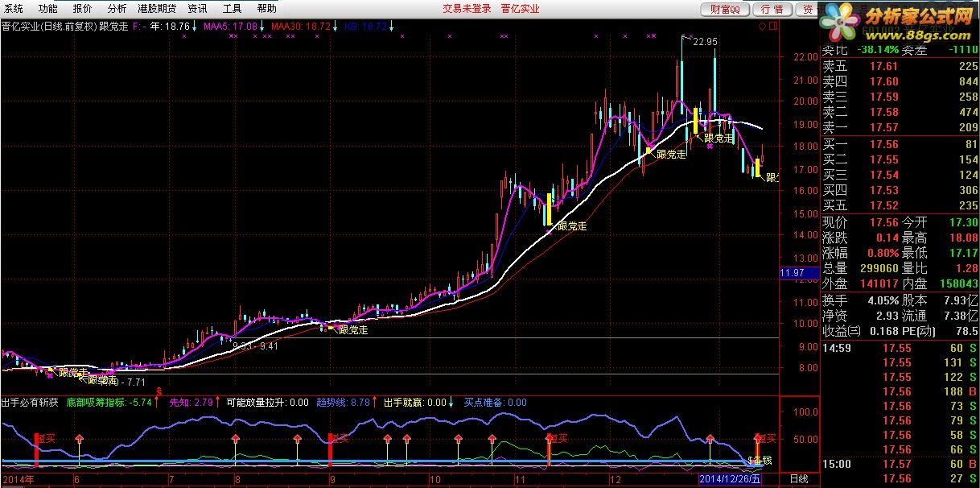Click the 2014年 label on the time axis
The image size is (980, 488).
tap(19, 478)
